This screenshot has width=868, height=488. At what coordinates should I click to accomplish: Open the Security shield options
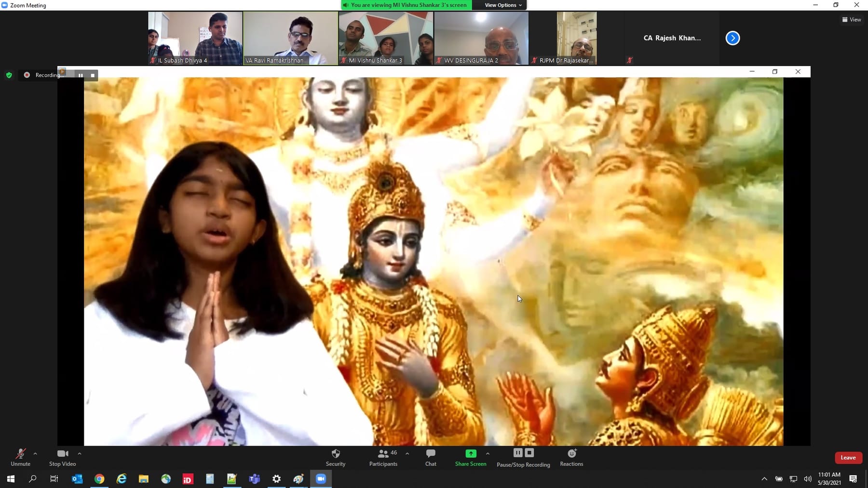coord(336,457)
